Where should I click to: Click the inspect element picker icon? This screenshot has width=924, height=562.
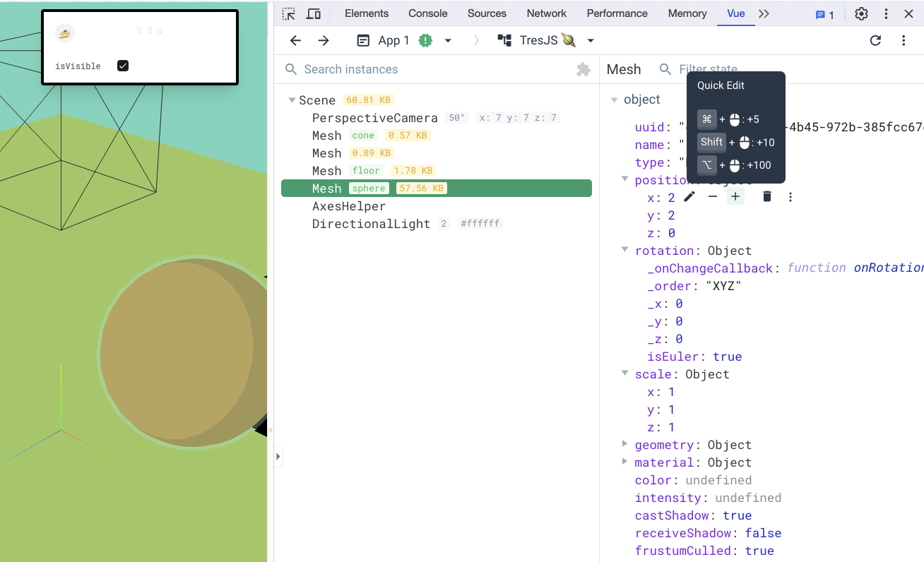tap(288, 14)
